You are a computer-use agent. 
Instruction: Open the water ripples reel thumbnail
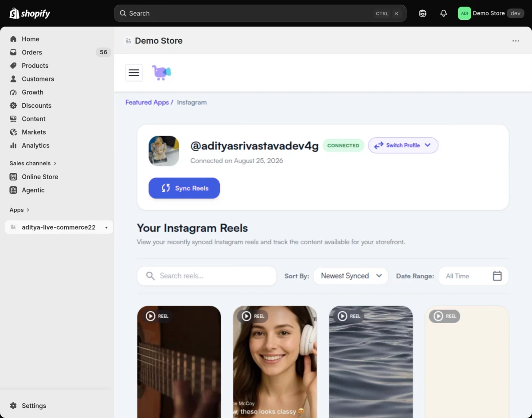(x=371, y=362)
